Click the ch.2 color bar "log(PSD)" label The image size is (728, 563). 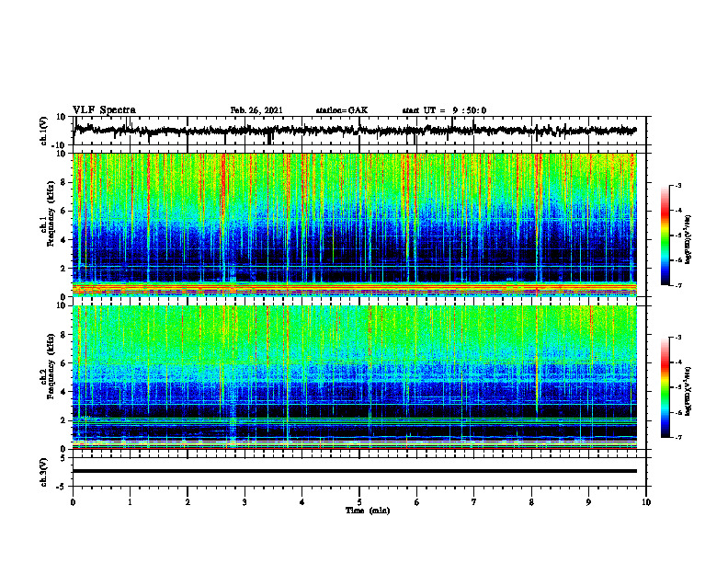click(x=688, y=391)
